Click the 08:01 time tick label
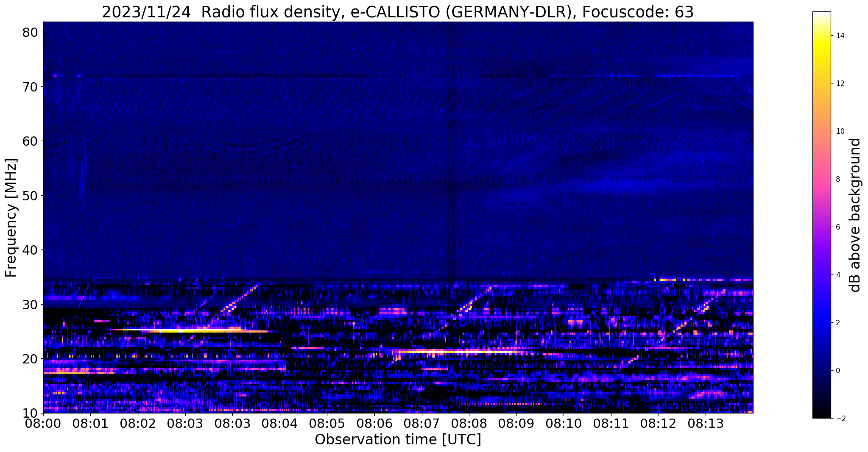Image resolution: width=868 pixels, height=452 pixels. pyautogui.click(x=91, y=424)
